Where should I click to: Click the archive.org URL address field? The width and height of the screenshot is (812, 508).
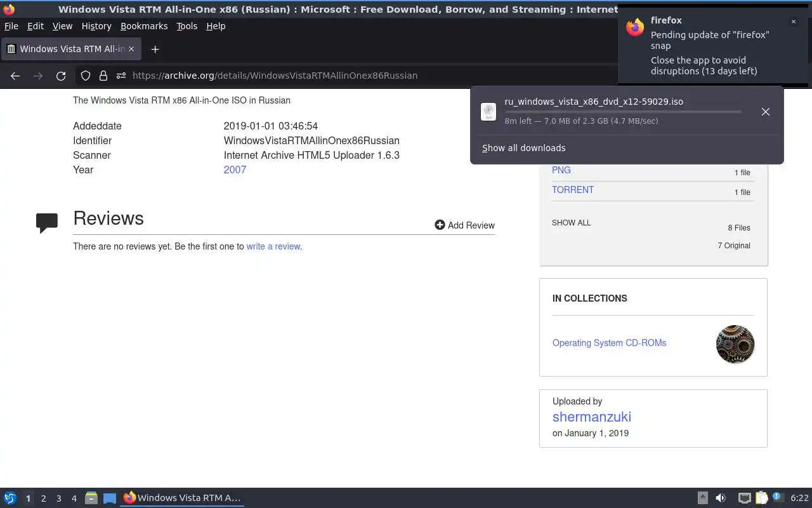[275, 76]
